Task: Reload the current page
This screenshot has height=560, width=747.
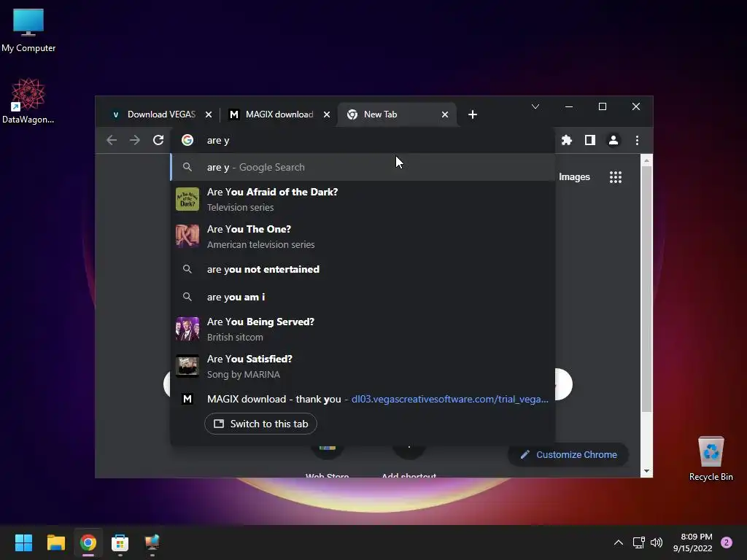Action: pos(158,140)
